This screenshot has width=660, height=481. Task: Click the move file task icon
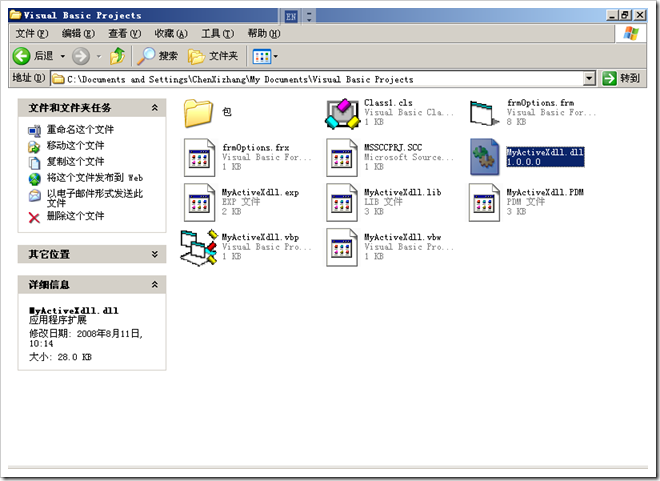pos(34,147)
